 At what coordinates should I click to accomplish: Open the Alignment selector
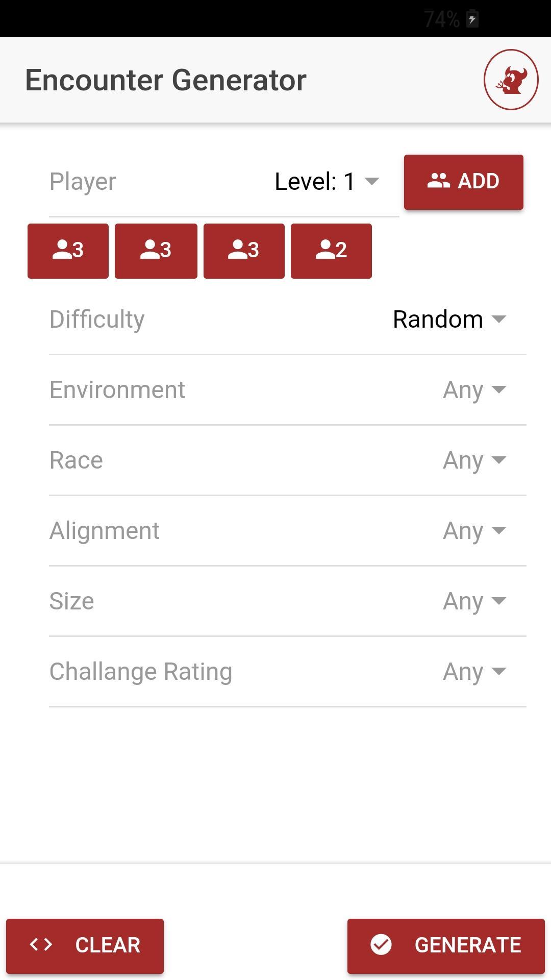[x=474, y=531]
